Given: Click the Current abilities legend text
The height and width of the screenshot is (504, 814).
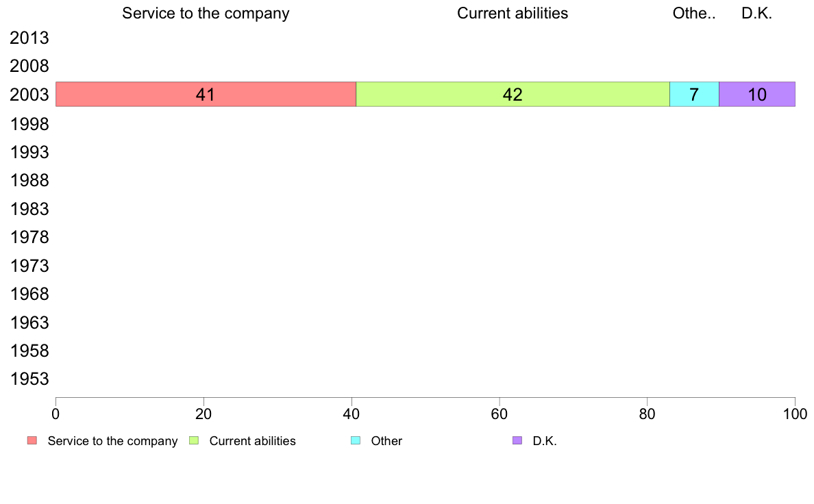Looking at the screenshot, I should 253,441.
